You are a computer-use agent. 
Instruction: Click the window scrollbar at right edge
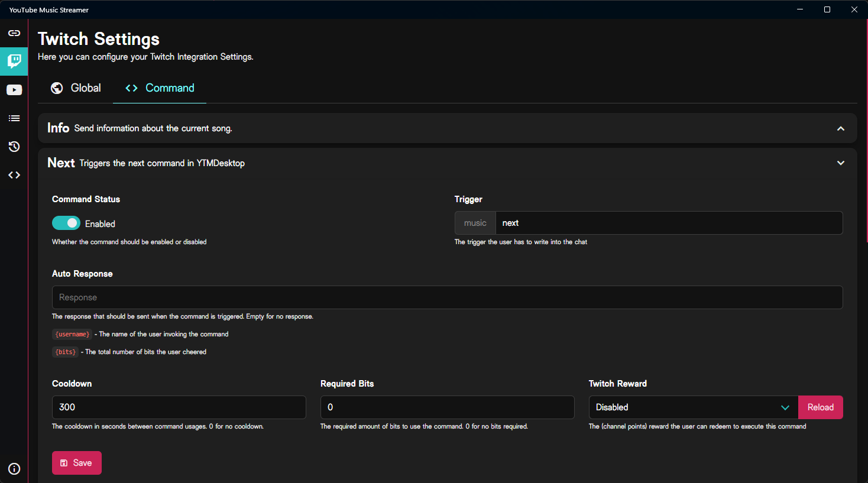866,130
